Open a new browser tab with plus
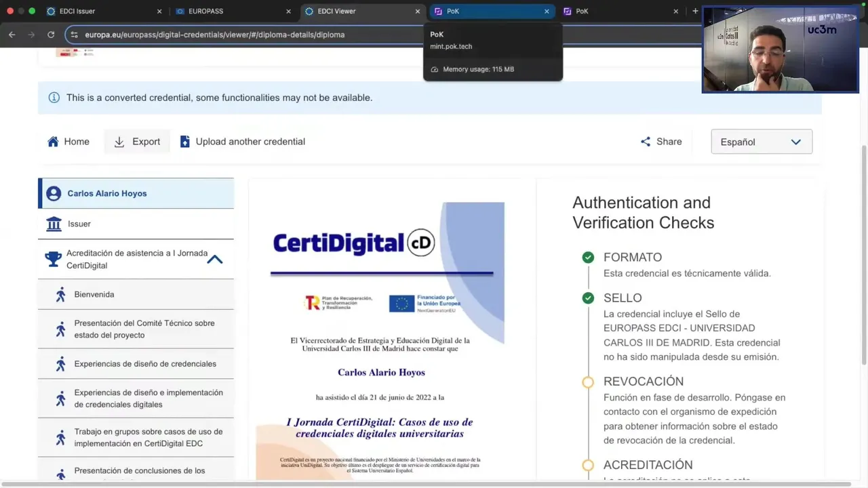 (695, 11)
